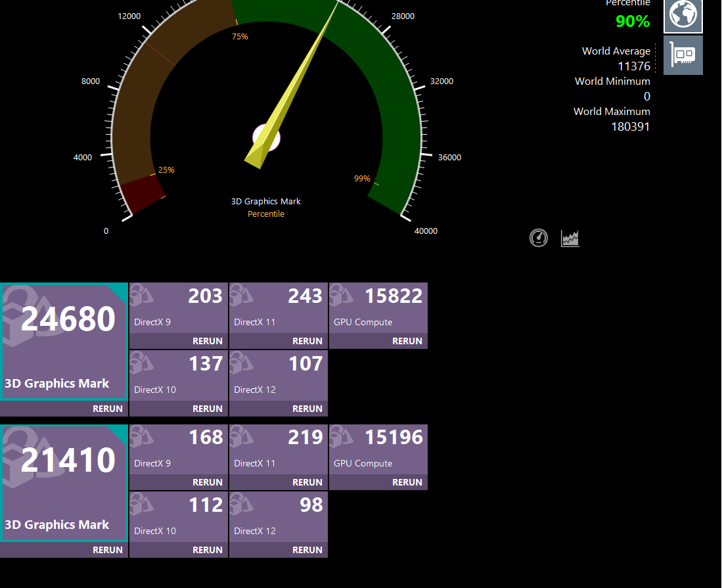
Task: Click the World Minimum label
Action: click(612, 81)
